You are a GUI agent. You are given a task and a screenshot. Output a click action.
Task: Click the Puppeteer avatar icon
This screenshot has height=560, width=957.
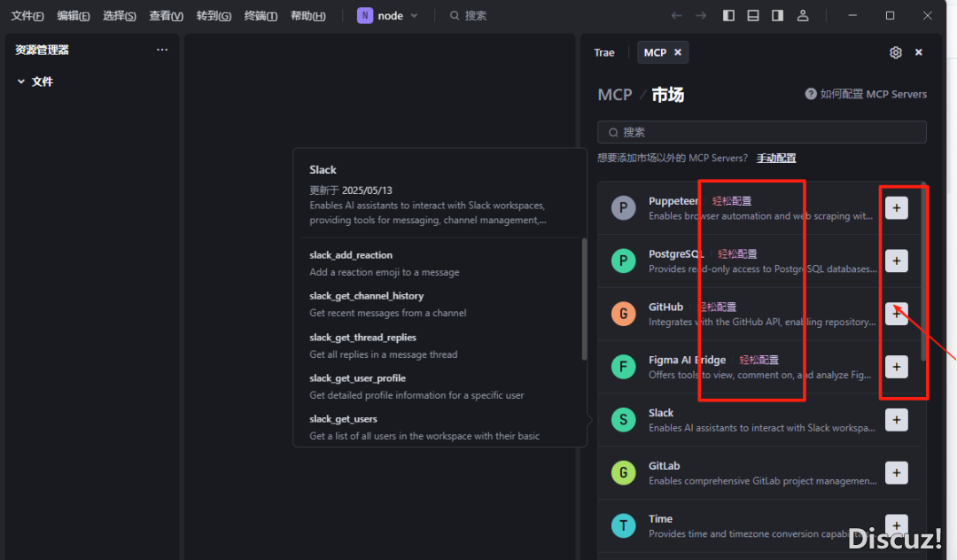click(x=623, y=208)
